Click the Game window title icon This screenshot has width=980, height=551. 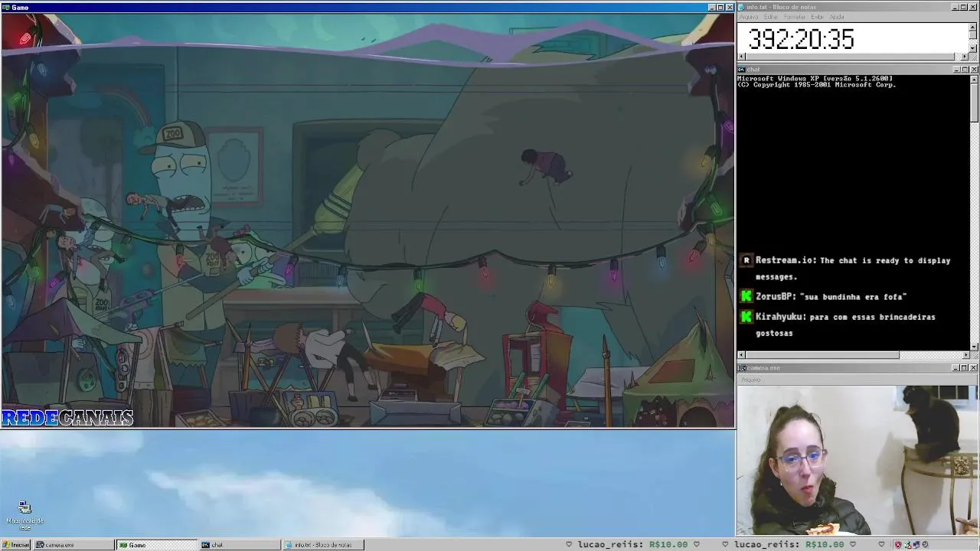(x=6, y=8)
